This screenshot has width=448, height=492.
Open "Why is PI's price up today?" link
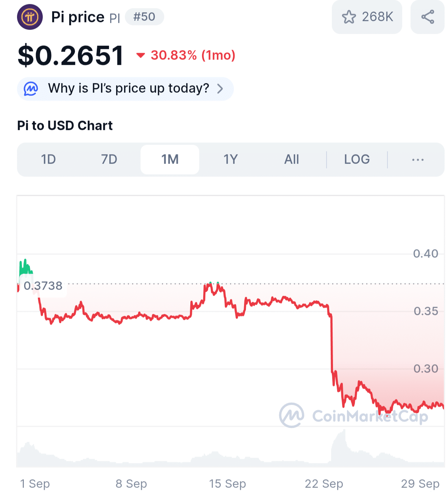(128, 89)
